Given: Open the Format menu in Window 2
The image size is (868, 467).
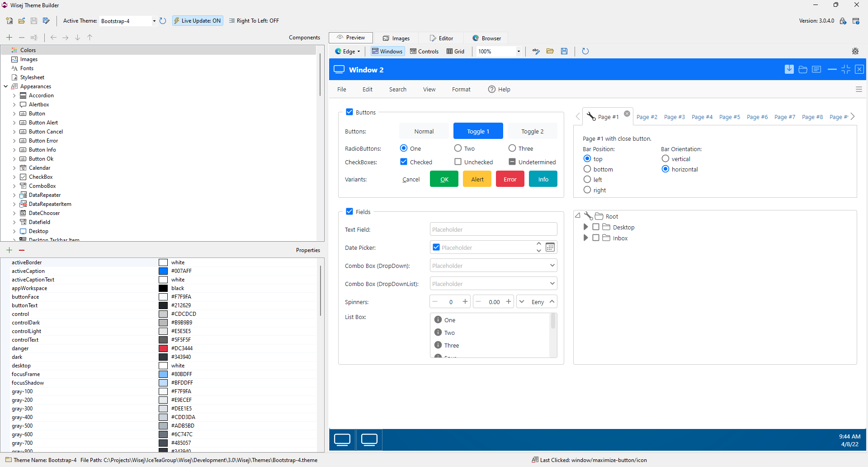Looking at the screenshot, I should 461,90.
